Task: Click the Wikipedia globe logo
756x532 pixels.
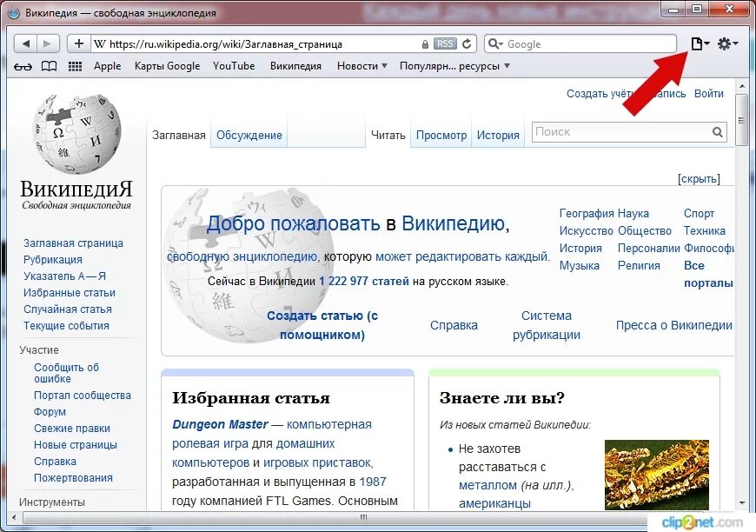Action: click(x=76, y=134)
